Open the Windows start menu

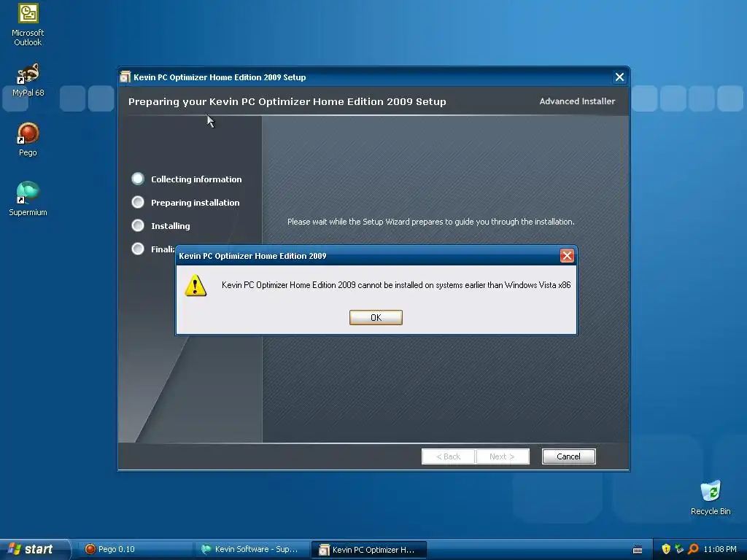coord(34,549)
